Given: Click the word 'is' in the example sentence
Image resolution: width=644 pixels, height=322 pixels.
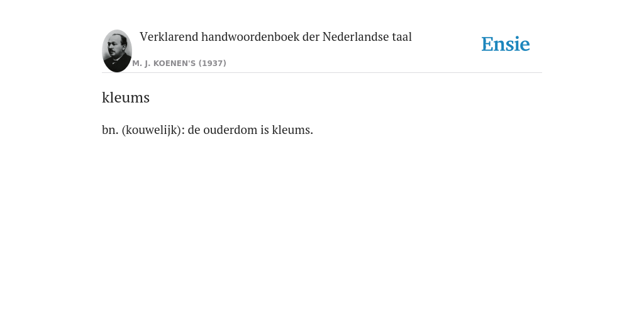Looking at the screenshot, I should point(265,130).
